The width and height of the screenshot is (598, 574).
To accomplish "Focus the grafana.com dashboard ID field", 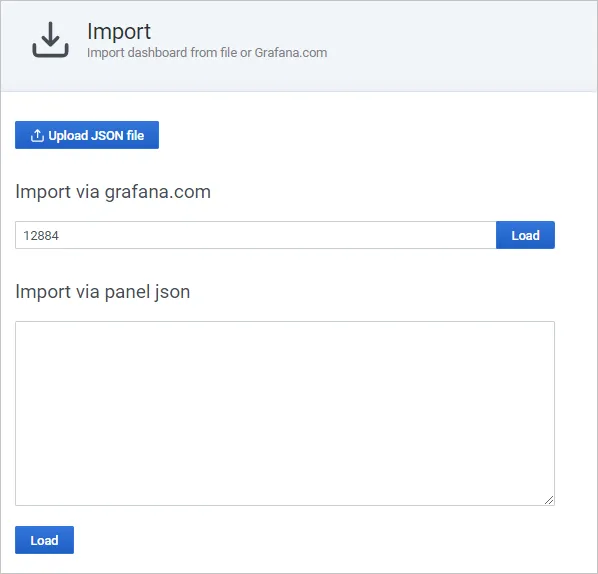I will coord(256,235).
